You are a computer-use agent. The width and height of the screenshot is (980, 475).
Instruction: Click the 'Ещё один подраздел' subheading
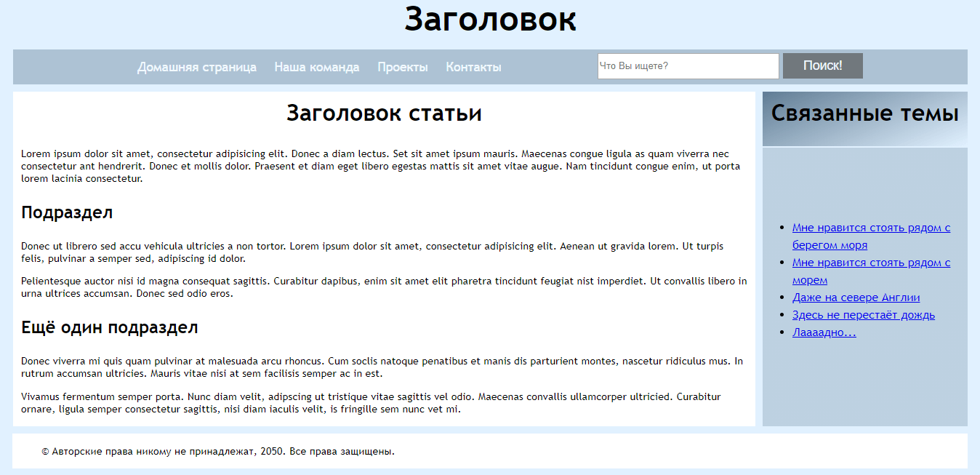pos(109,327)
